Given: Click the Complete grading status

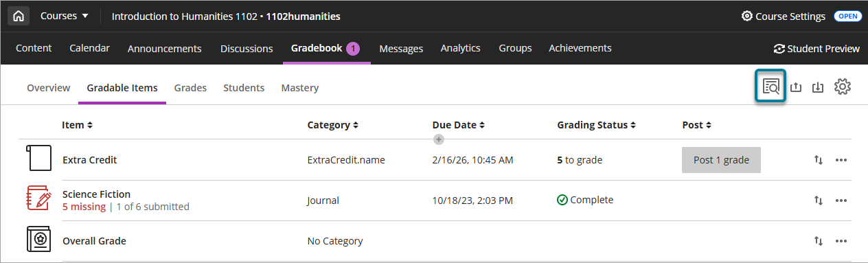Looking at the screenshot, I should (x=585, y=200).
